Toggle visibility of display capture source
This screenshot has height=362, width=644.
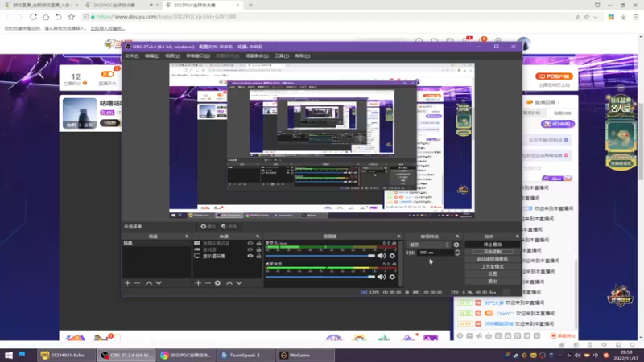point(250,256)
